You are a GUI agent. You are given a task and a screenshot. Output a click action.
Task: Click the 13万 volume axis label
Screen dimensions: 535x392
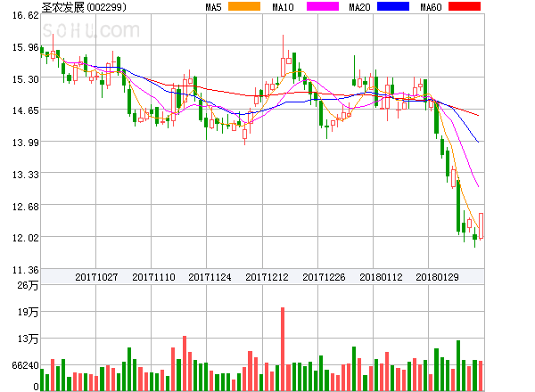point(28,339)
